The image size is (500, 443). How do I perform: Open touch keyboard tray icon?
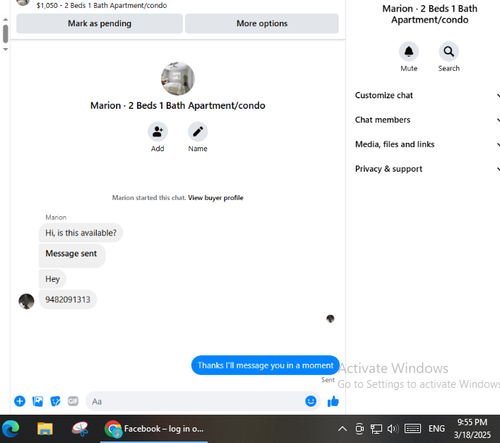413,429
